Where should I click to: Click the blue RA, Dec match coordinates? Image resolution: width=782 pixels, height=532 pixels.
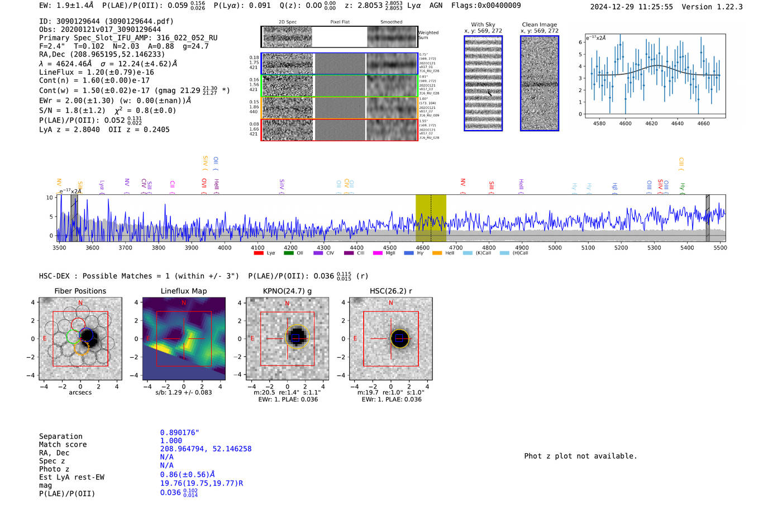pyautogui.click(x=206, y=449)
